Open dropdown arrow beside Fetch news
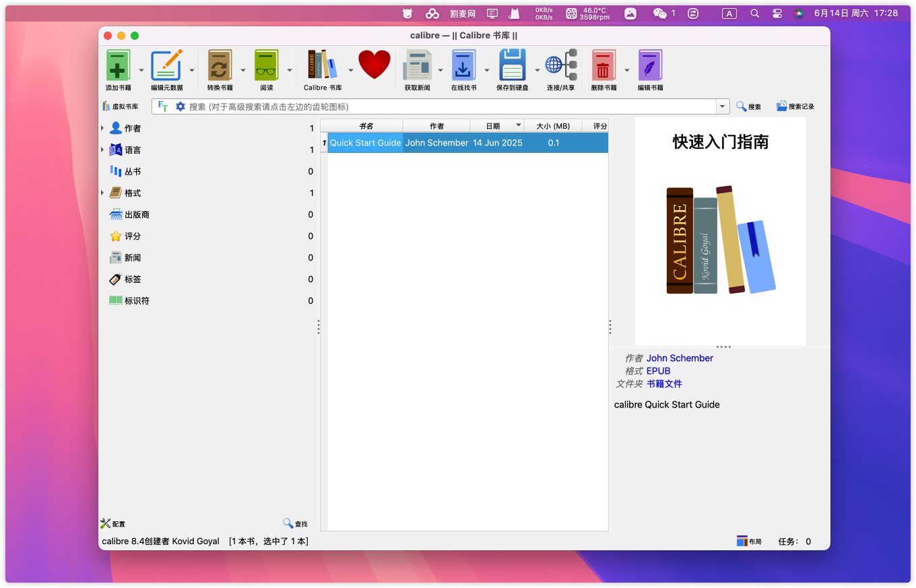 pyautogui.click(x=440, y=69)
